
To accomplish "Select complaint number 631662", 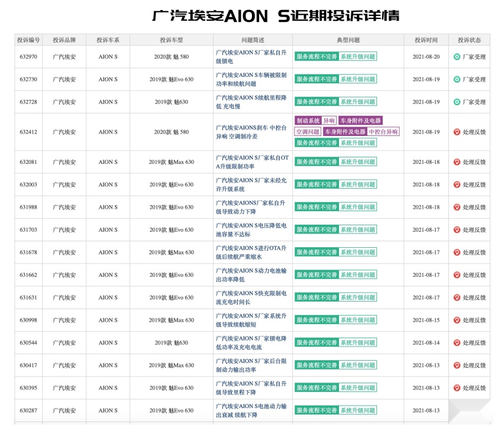I will [28, 275].
